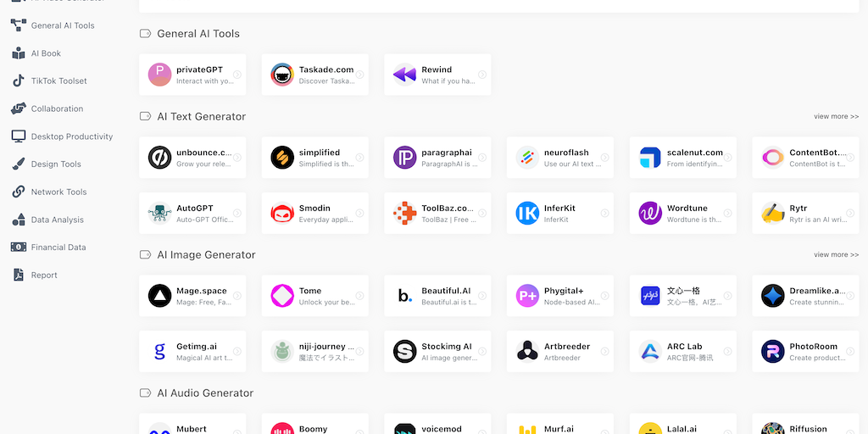Click the Dreamlike star logo icon
Viewport: 868px width, 434px height.
click(772, 296)
